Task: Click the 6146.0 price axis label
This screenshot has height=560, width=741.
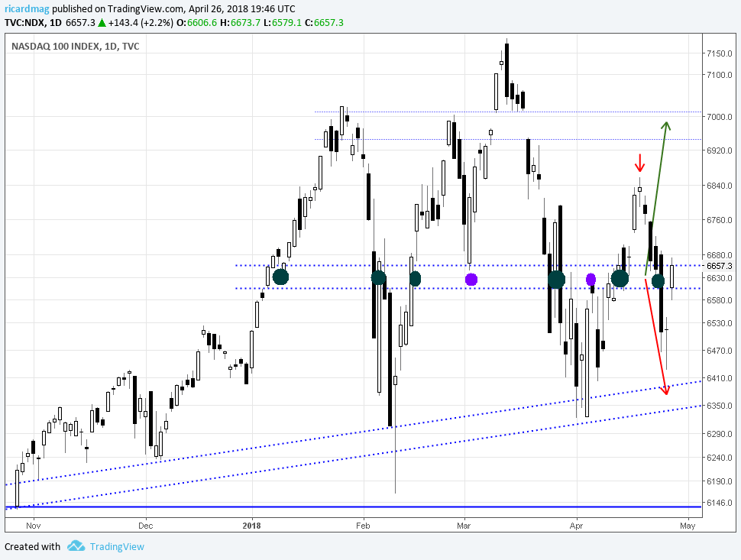Action: coord(720,503)
